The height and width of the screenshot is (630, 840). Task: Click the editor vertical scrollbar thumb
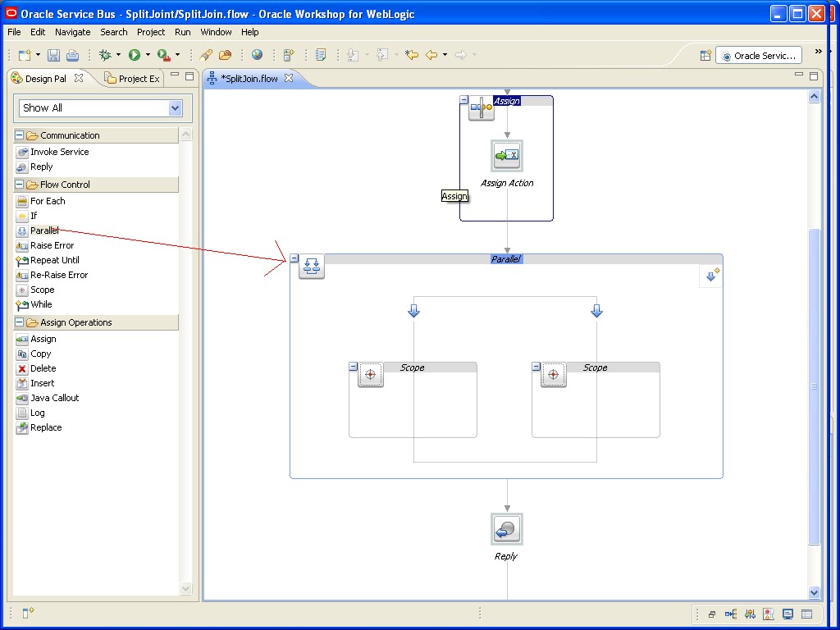click(814, 386)
